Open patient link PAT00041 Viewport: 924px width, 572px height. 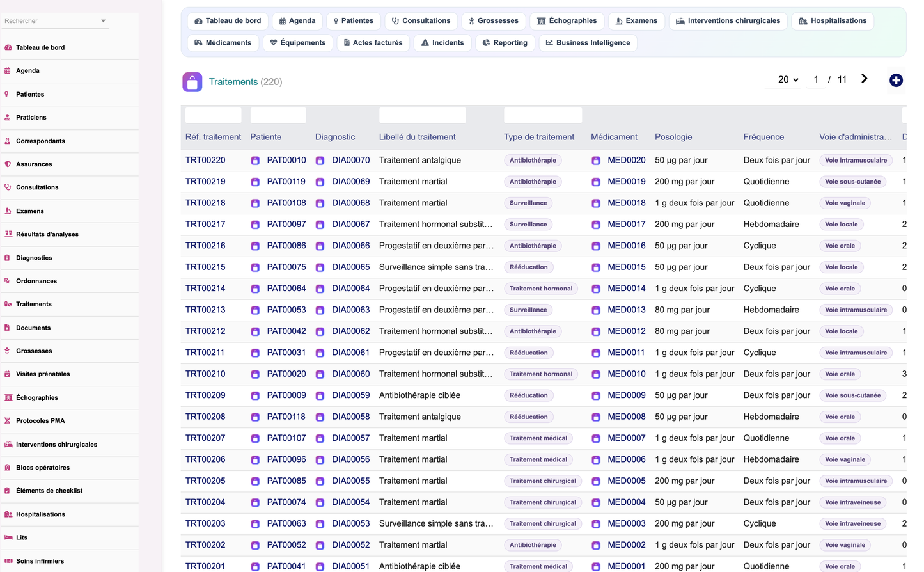(286, 566)
